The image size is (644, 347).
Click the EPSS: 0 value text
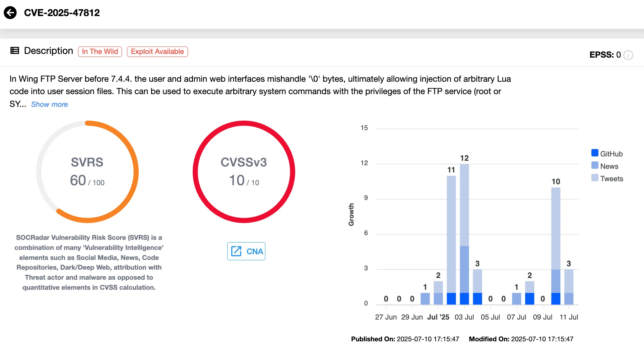point(605,55)
